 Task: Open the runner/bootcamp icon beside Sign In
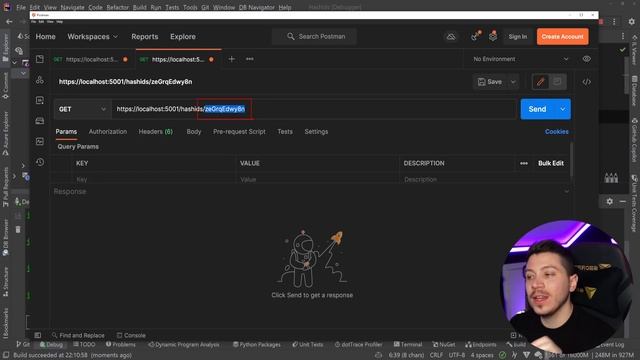(493, 36)
